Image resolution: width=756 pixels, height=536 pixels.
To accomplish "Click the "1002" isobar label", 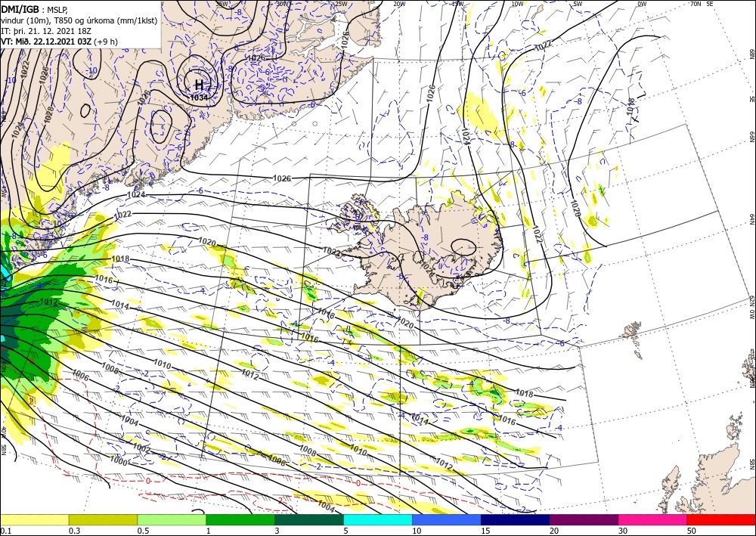I will tap(141, 448).
